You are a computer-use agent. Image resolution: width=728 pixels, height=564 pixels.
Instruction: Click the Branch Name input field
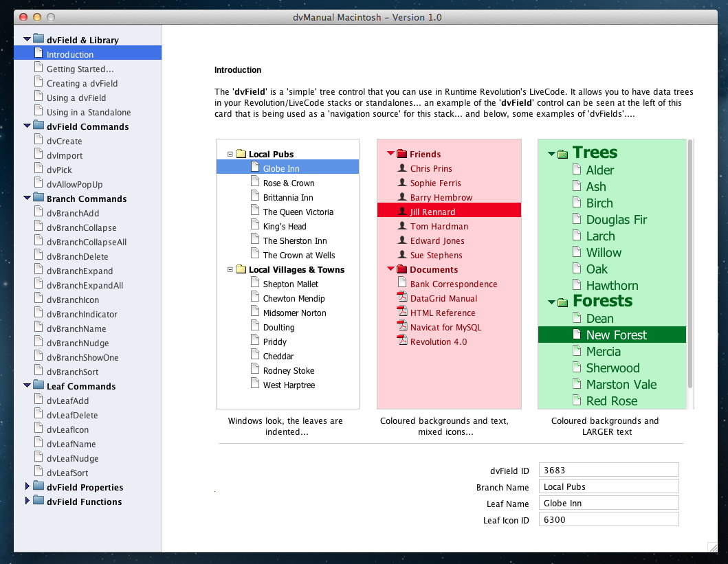click(608, 486)
